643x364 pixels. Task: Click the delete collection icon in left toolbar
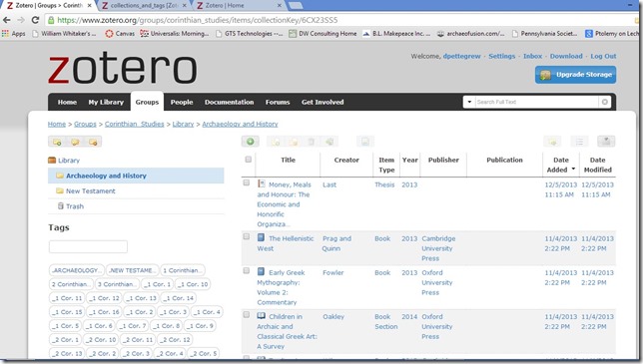93,142
